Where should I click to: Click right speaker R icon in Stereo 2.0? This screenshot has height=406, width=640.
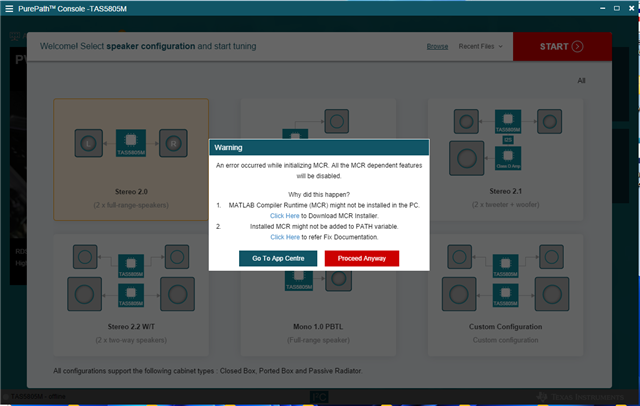click(173, 143)
